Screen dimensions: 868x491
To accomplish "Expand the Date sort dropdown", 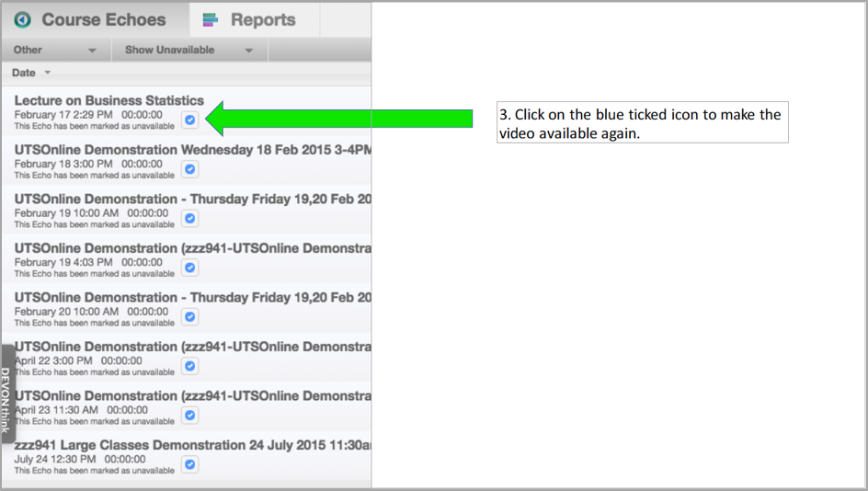I will click(x=31, y=73).
